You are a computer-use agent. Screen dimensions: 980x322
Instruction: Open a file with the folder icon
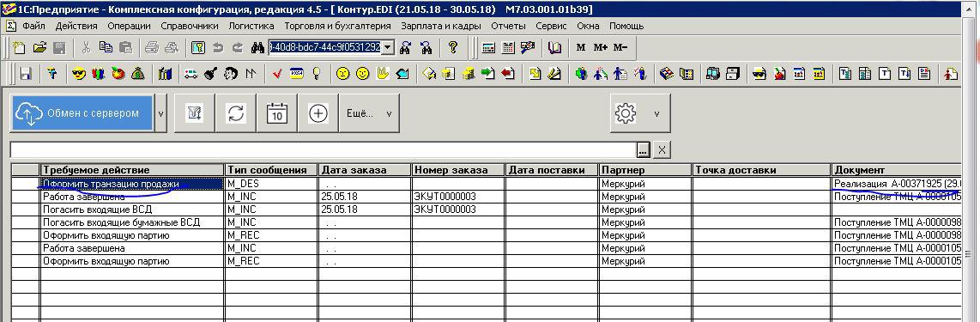(x=40, y=47)
